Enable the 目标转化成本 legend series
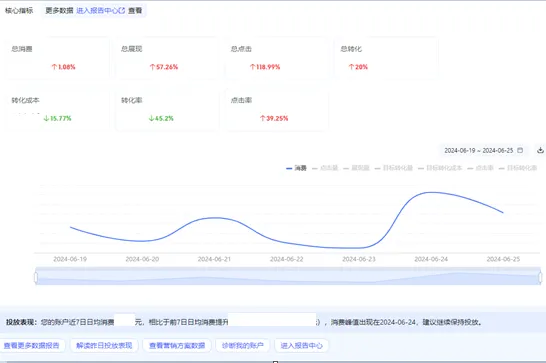This screenshot has height=363, width=546. click(x=440, y=168)
